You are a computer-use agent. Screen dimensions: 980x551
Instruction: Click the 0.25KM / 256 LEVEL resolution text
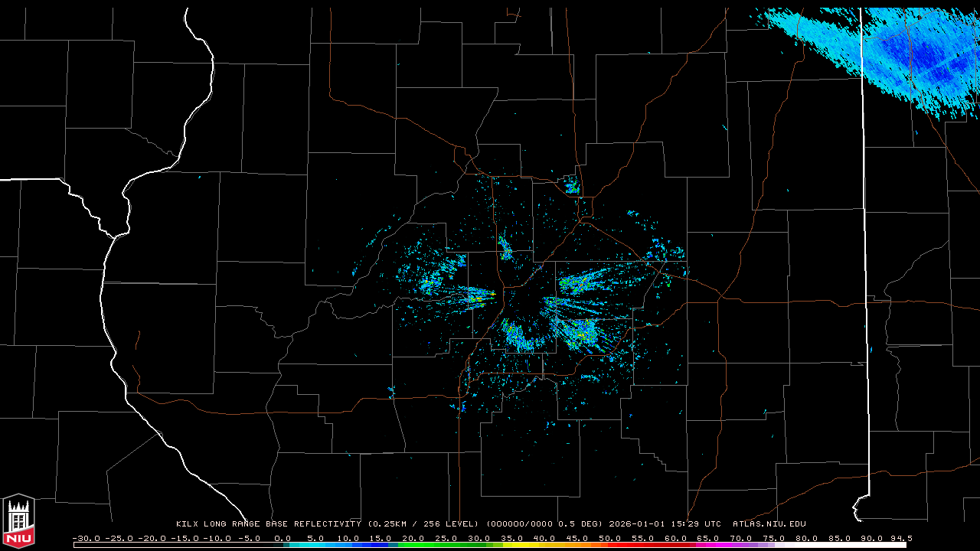423,524
